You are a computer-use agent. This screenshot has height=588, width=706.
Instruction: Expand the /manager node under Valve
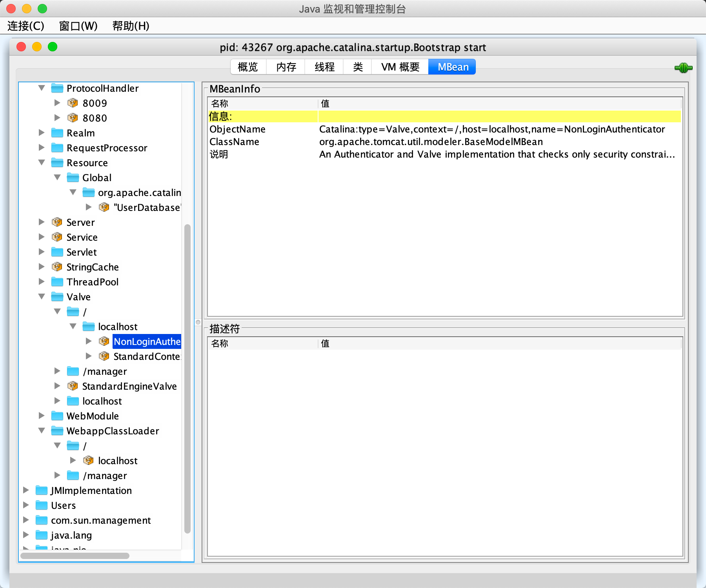tap(57, 371)
